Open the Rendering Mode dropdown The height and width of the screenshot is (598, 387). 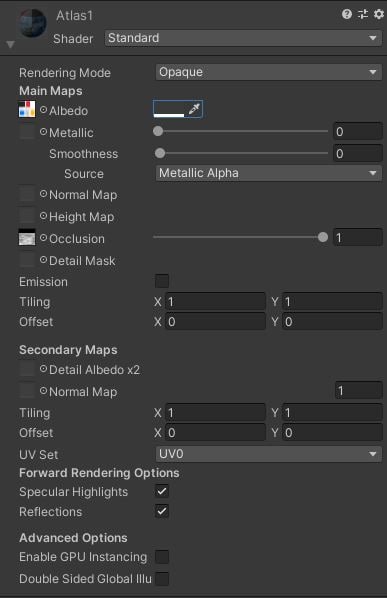coord(268,72)
